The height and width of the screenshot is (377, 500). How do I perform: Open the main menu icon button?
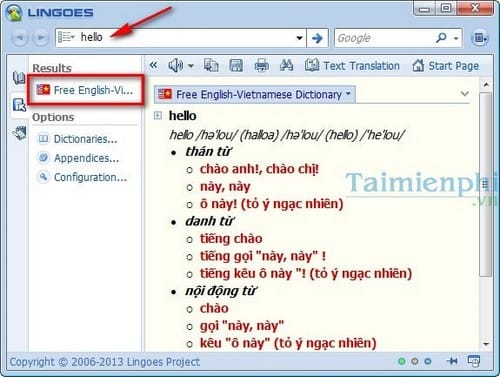(480, 38)
